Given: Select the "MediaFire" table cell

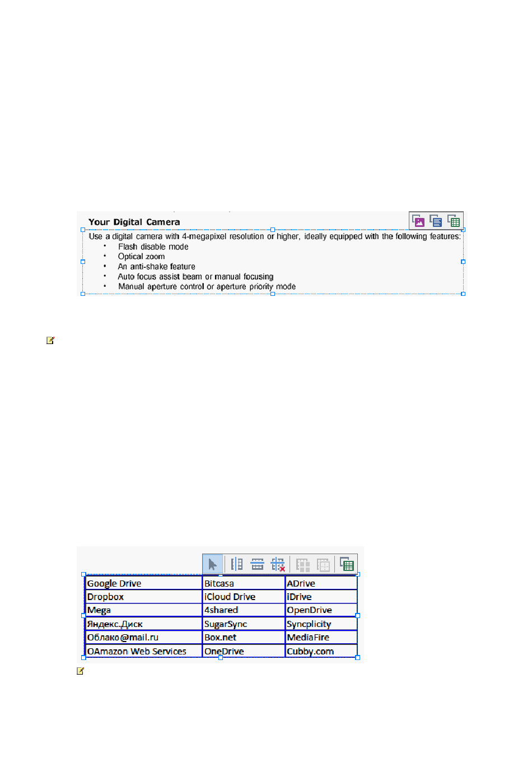Looking at the screenshot, I should coord(321,637).
